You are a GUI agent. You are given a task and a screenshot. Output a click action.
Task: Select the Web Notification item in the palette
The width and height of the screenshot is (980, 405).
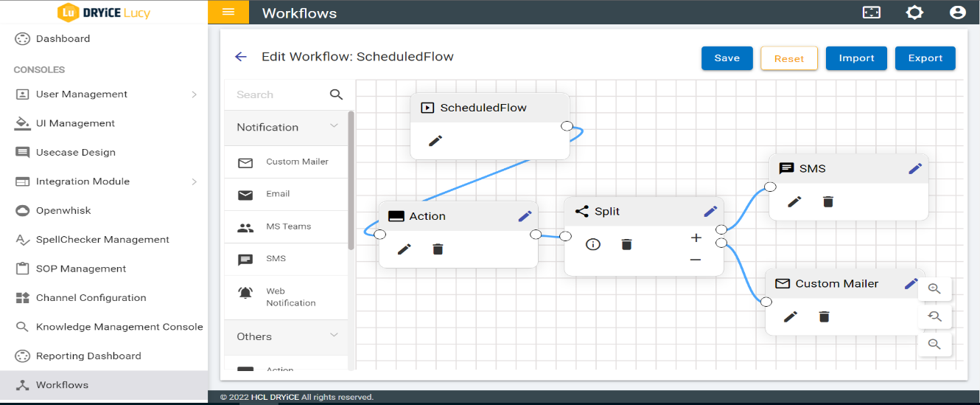point(286,297)
